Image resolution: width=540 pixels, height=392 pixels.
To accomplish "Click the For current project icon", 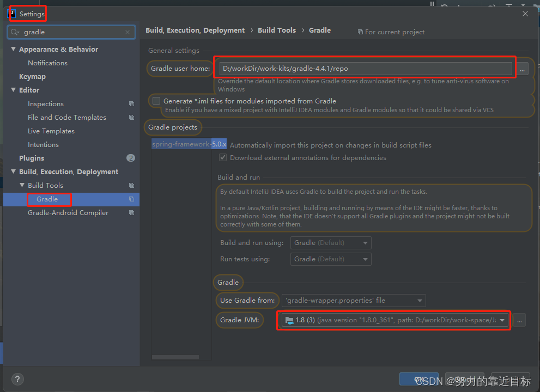I will point(360,32).
